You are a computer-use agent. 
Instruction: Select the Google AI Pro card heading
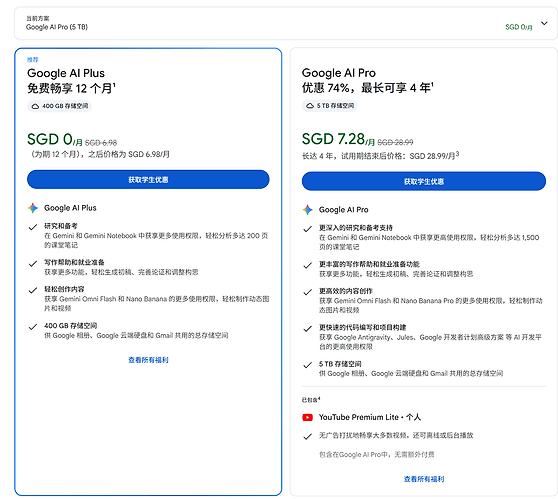coord(338,73)
